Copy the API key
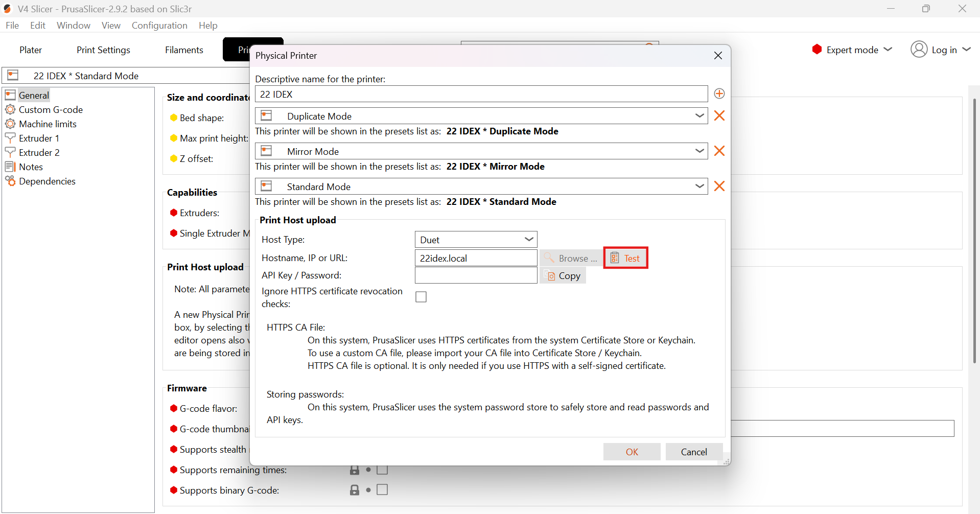This screenshot has width=980, height=514. [563, 275]
